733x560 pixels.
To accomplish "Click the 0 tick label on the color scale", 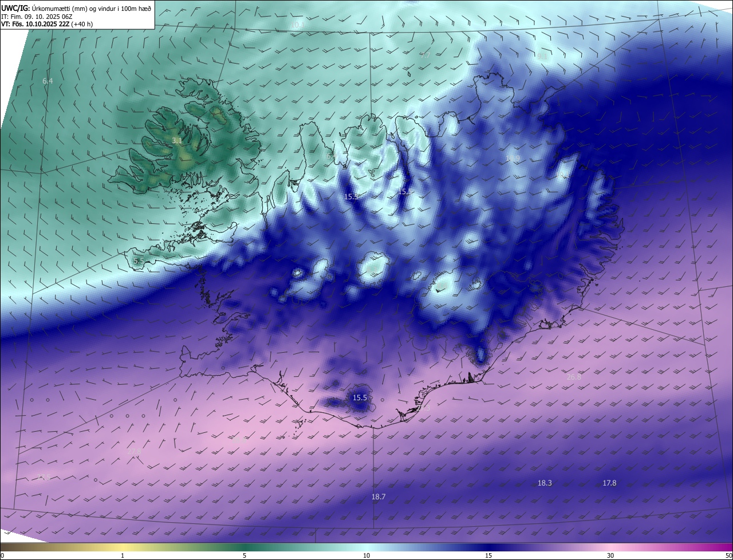I will 2,555.
